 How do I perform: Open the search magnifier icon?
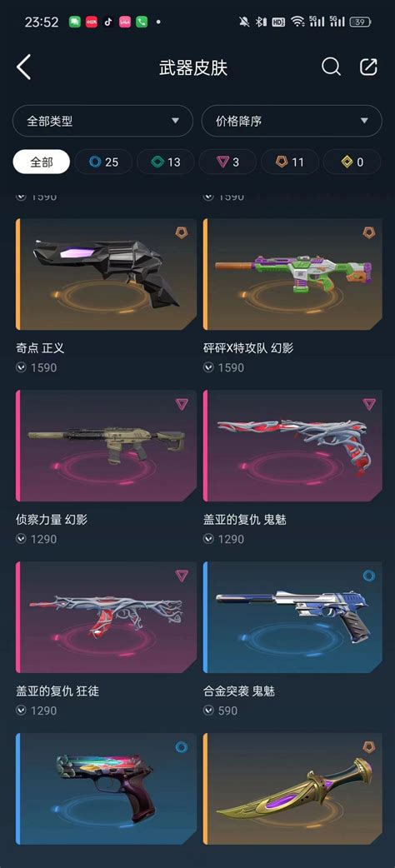pyautogui.click(x=331, y=67)
